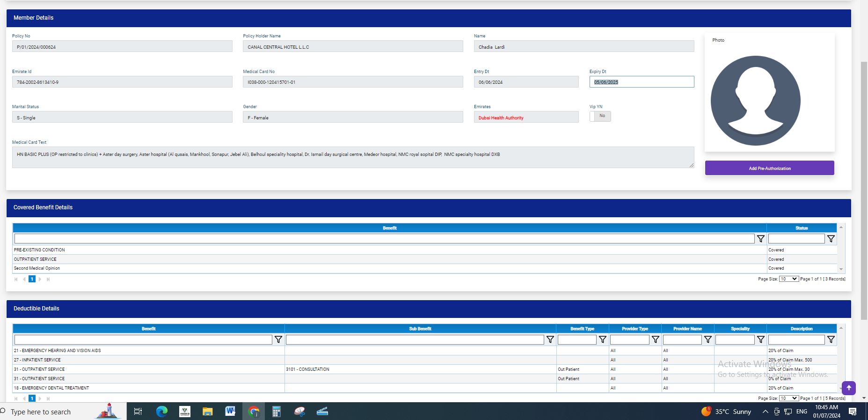Click the Expiry Dt input field
Image resolution: width=868 pixels, height=420 pixels.
tap(641, 82)
